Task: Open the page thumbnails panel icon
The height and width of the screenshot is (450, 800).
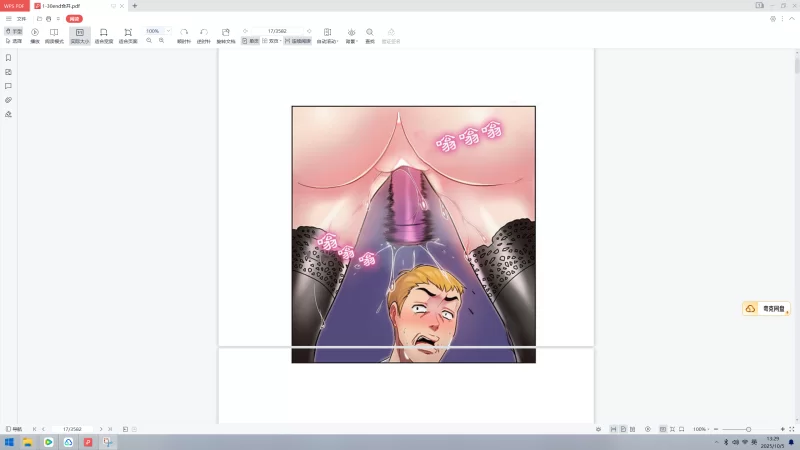Action: pyautogui.click(x=8, y=72)
